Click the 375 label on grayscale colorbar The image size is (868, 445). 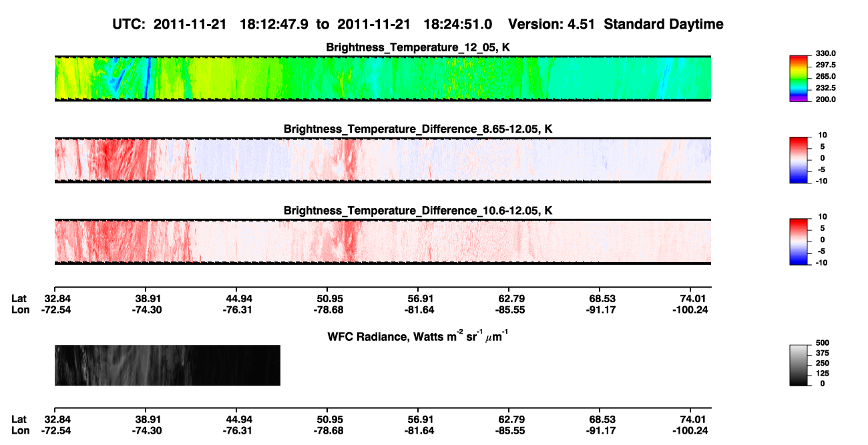tap(822, 354)
